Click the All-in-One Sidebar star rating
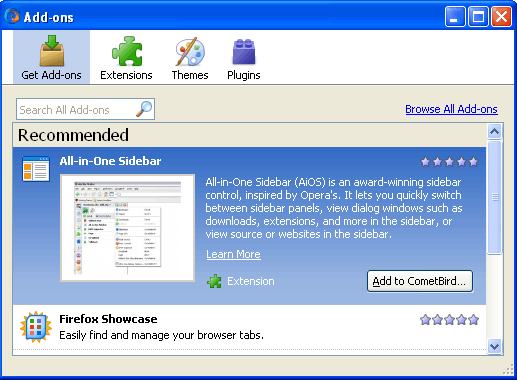517x381 pixels. pos(449,162)
